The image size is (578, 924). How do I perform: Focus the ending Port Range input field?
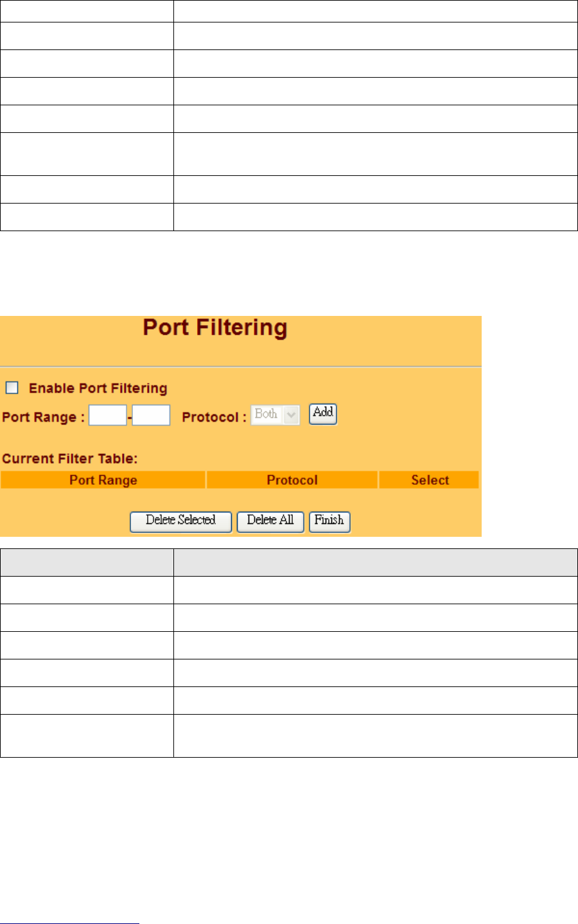pyautogui.click(x=151, y=415)
